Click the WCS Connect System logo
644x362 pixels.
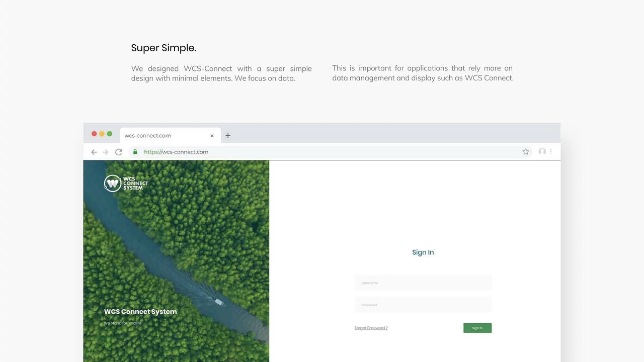coord(125,183)
